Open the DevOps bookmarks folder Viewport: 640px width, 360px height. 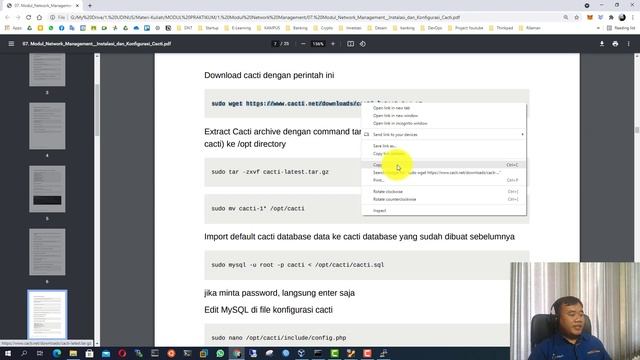pyautogui.click(x=431, y=28)
